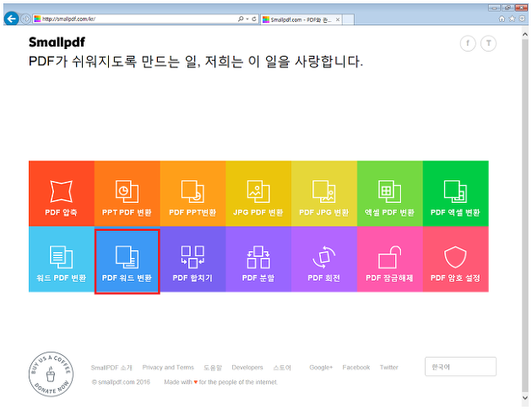Screen dimensions: 532x410
Task: Close the Smallpdf.com tab
Action: coord(338,19)
